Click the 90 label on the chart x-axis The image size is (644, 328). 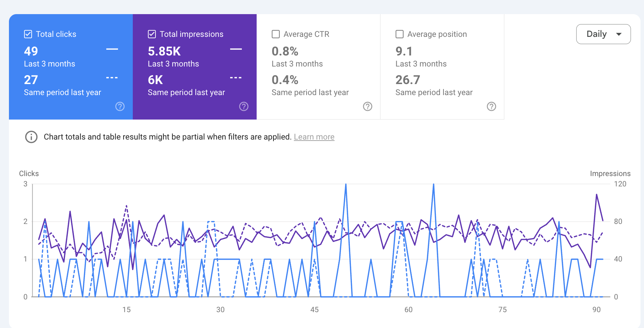(x=596, y=309)
